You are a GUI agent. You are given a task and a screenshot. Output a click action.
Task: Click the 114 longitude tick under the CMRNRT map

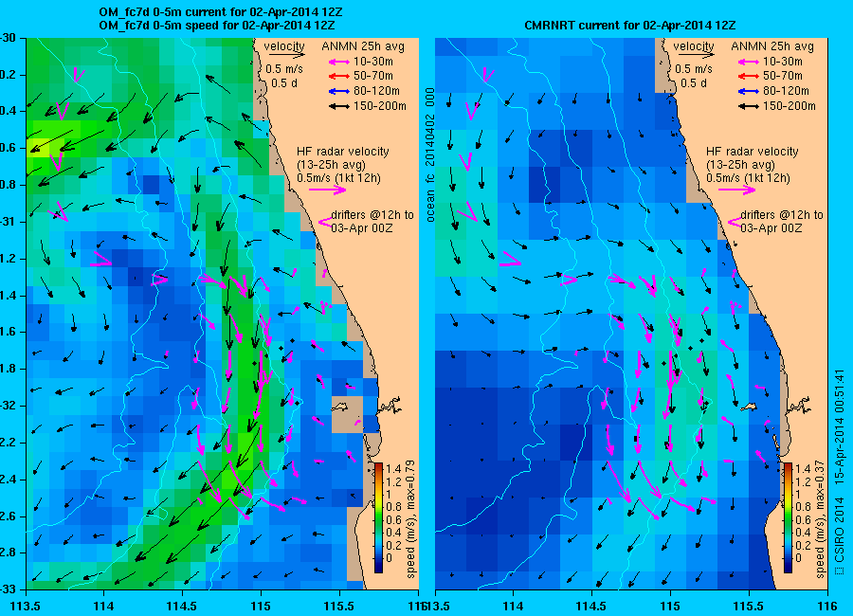pos(513,607)
